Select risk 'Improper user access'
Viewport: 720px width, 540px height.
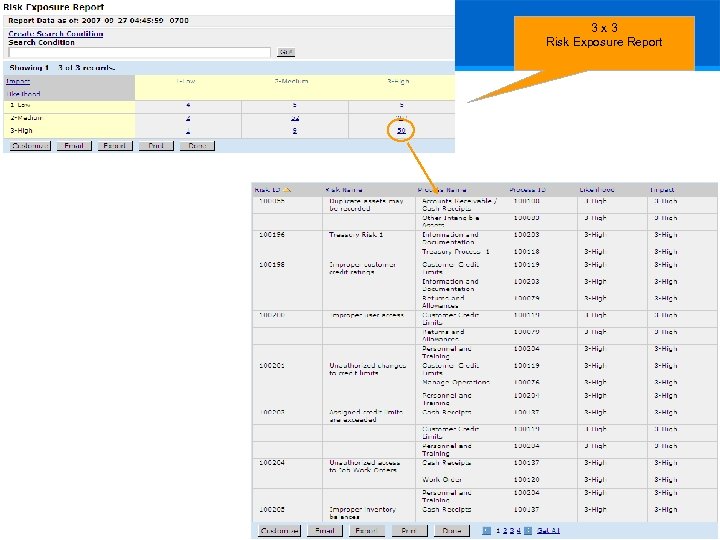coord(366,315)
